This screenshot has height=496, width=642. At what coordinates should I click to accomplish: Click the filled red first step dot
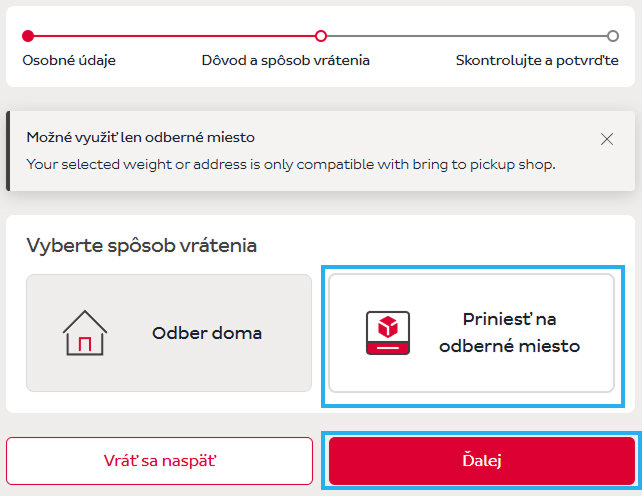(x=28, y=36)
